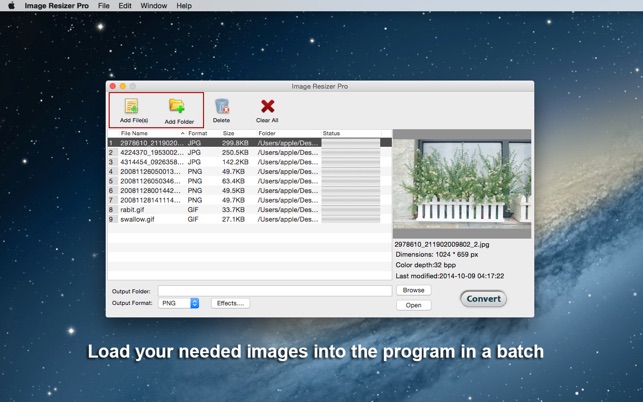
Task: Click the 27.1KB size cell
Action: [233, 219]
